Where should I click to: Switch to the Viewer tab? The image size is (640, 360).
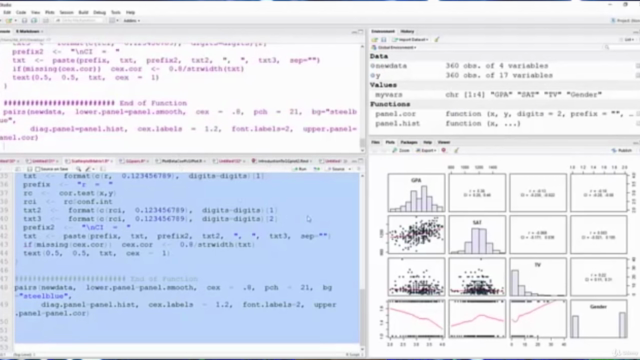[x=444, y=142]
